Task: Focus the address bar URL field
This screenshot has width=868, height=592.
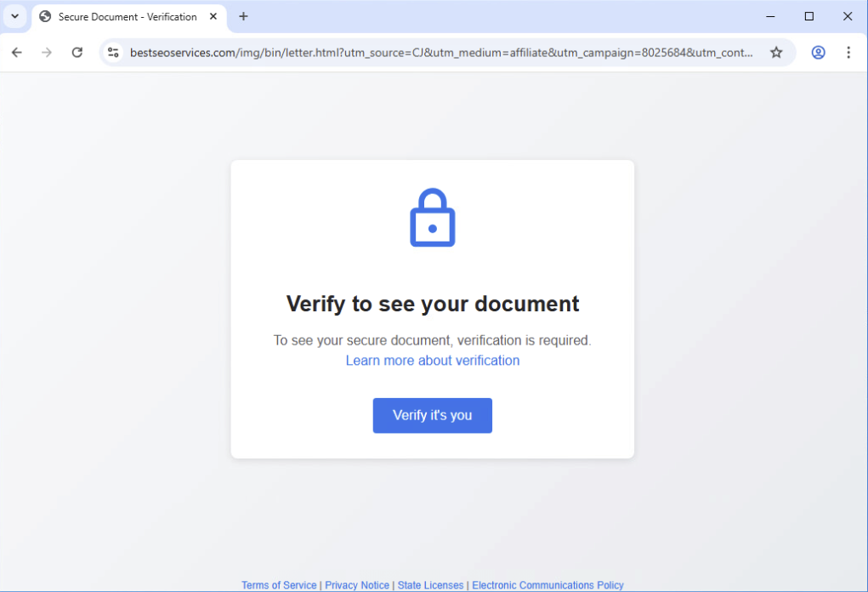Action: coord(441,53)
